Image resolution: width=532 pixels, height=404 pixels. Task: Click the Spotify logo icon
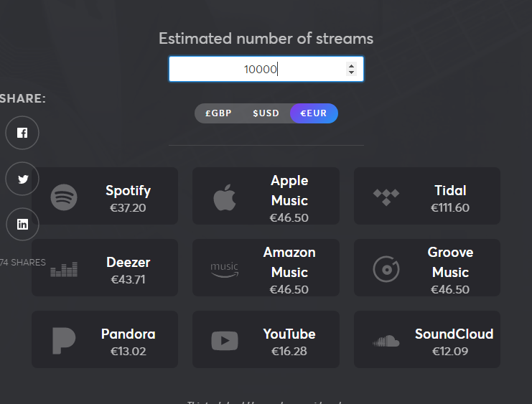[x=64, y=197]
